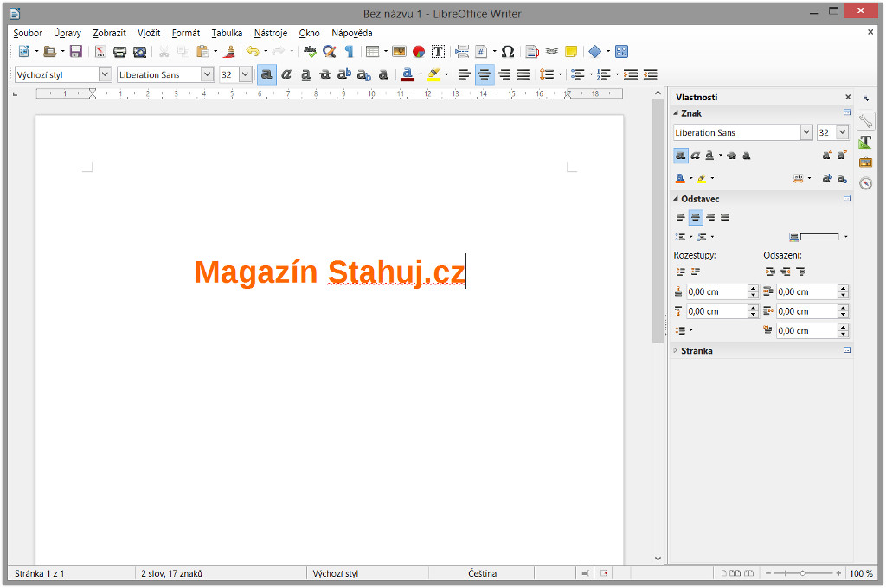Insert a chart with the pie icon

tap(419, 51)
